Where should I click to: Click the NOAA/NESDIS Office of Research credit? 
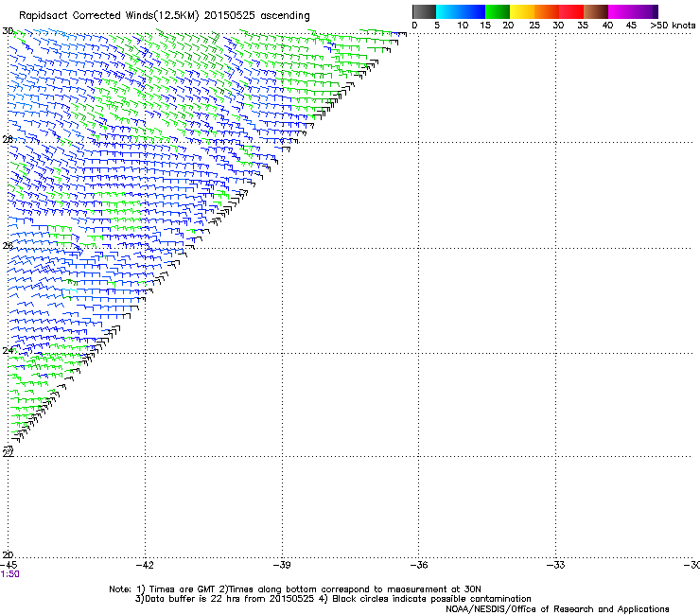click(x=557, y=609)
